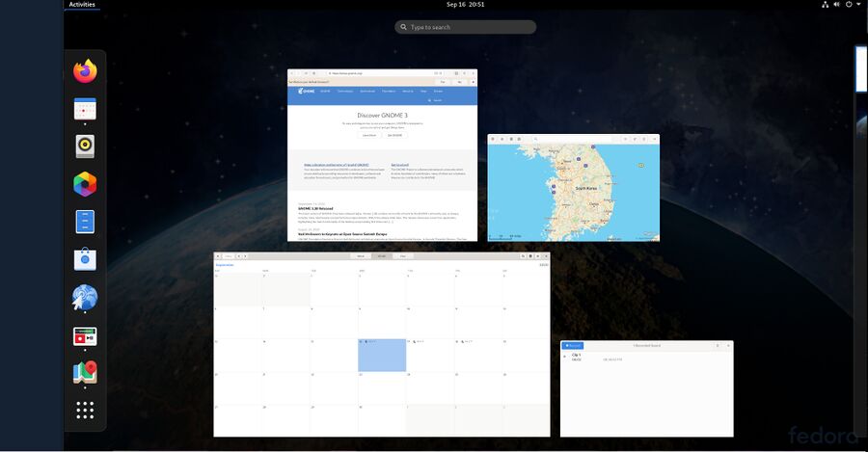Click the Activities button
868x452 pixels.
[x=82, y=5]
